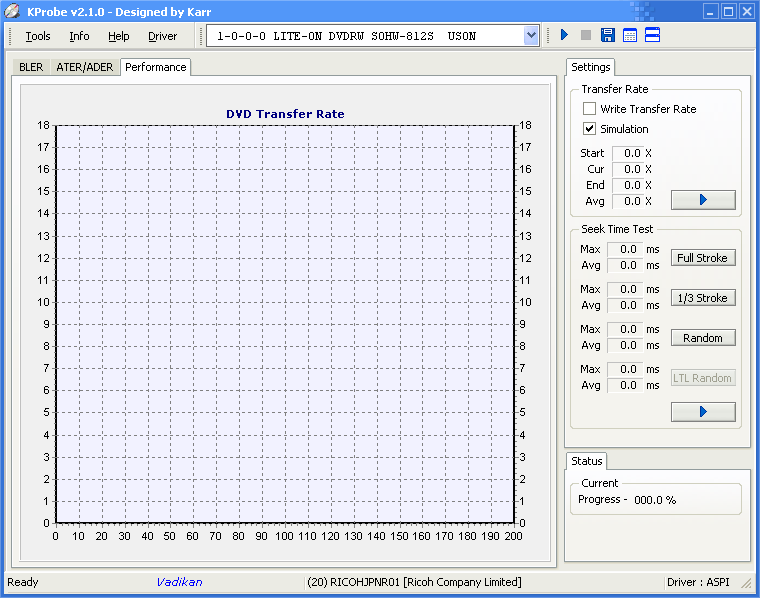Click the Random seek button
This screenshot has height=598, width=760.
702,338
